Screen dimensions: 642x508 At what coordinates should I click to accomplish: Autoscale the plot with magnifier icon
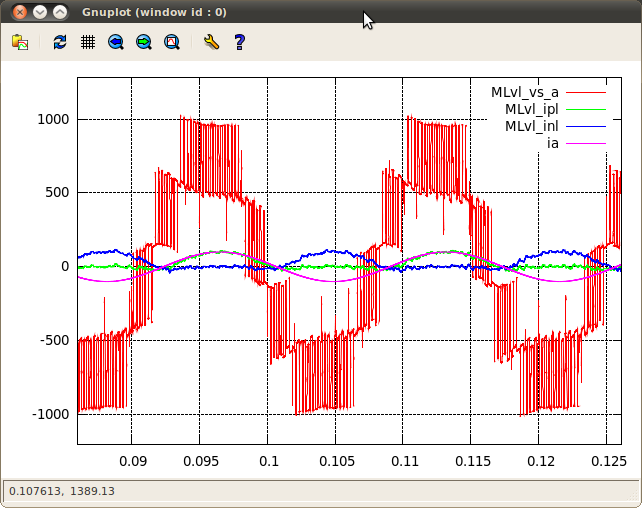[x=172, y=42]
